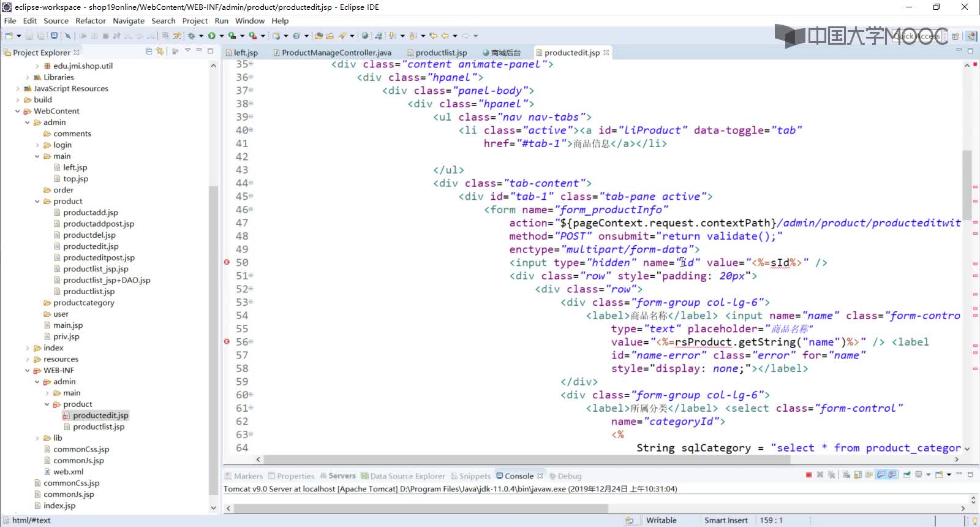Click the error marker on line 50
Viewport: 980px width, 527px height.
coord(227,262)
